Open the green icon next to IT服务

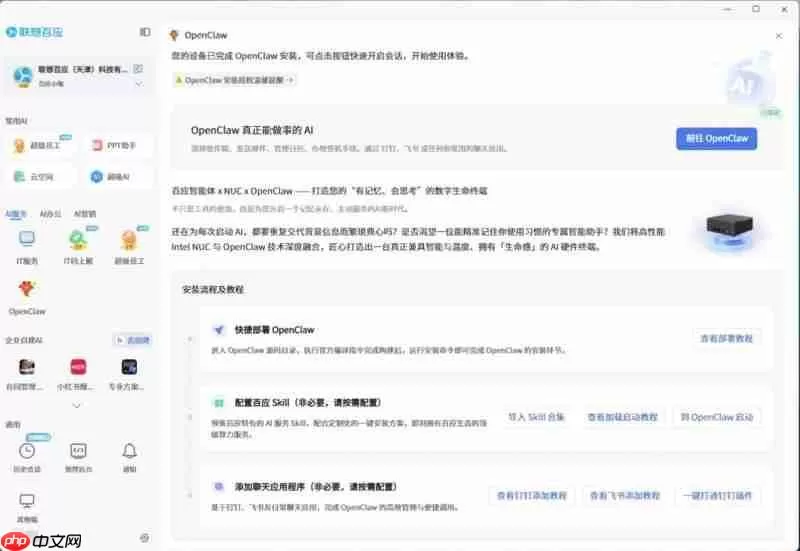tap(78, 239)
